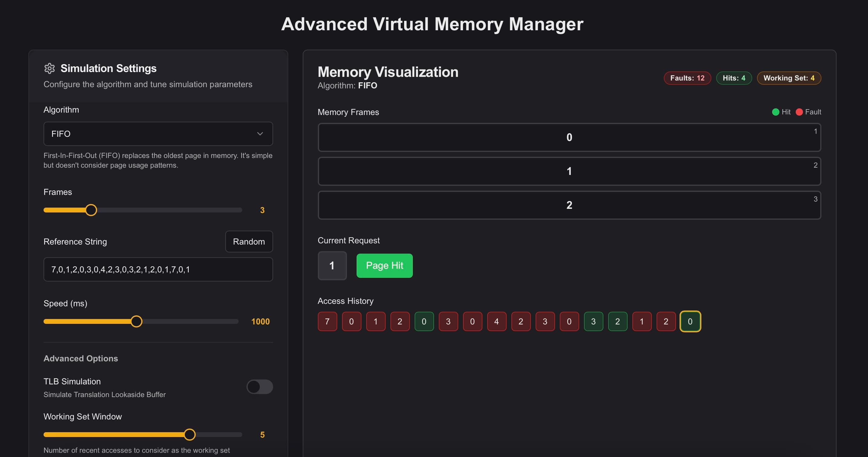The image size is (868, 457).
Task: Click the access history tile 4
Action: [x=497, y=321]
